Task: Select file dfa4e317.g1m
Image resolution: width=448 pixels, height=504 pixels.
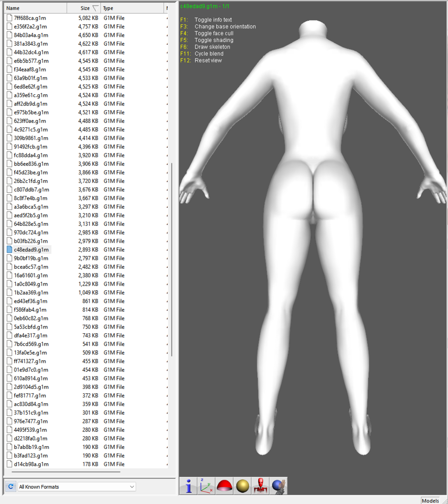Action: point(30,335)
